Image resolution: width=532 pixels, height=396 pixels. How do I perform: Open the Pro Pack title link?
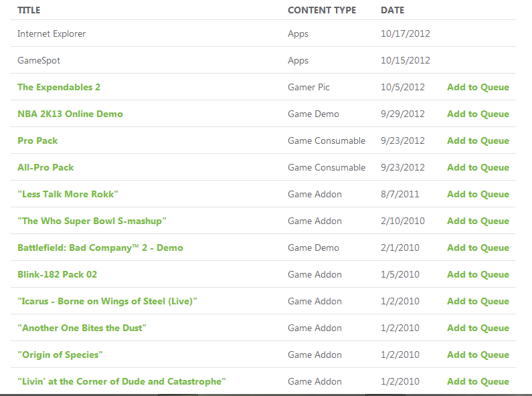point(37,140)
